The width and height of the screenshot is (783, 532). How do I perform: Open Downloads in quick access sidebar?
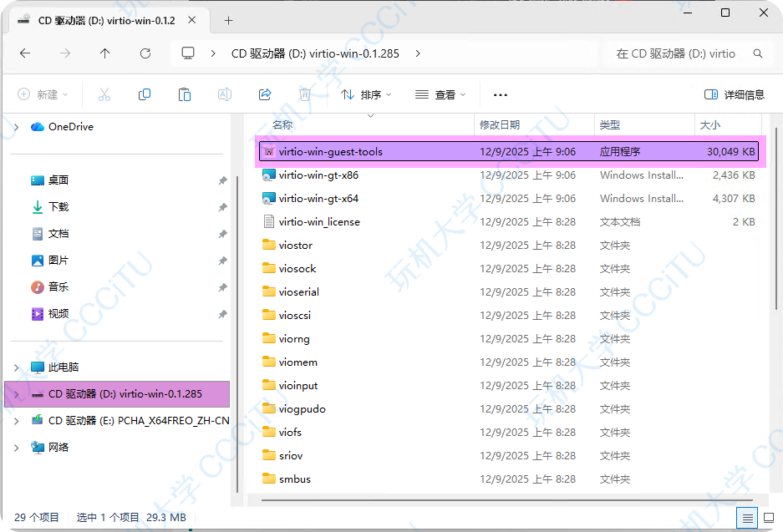[x=58, y=207]
